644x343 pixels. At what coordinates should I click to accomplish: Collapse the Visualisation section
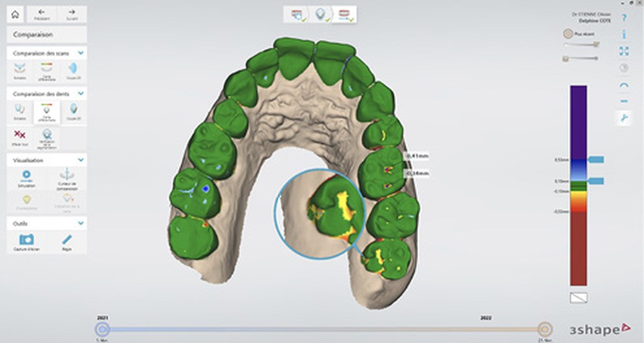click(x=80, y=159)
